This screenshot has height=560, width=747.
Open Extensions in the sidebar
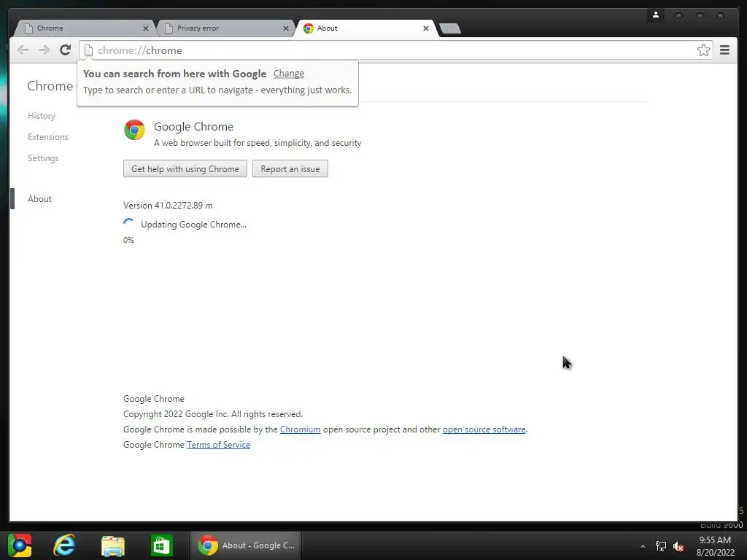pos(48,136)
